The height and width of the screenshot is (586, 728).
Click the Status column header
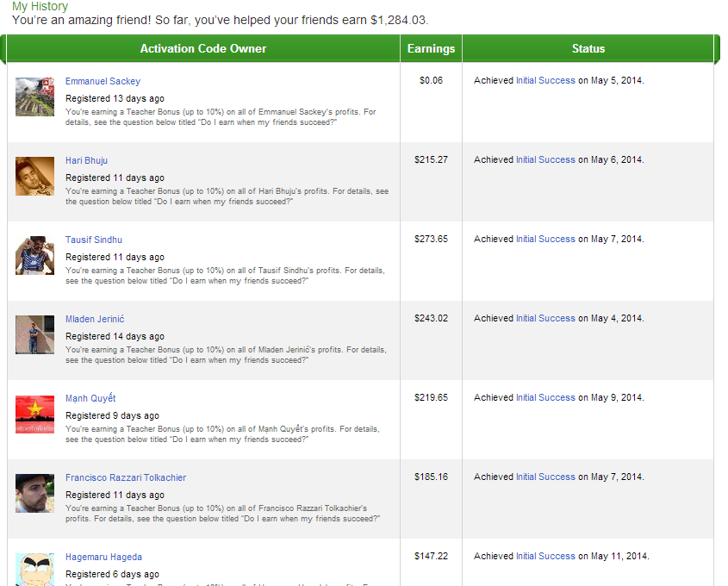588,49
